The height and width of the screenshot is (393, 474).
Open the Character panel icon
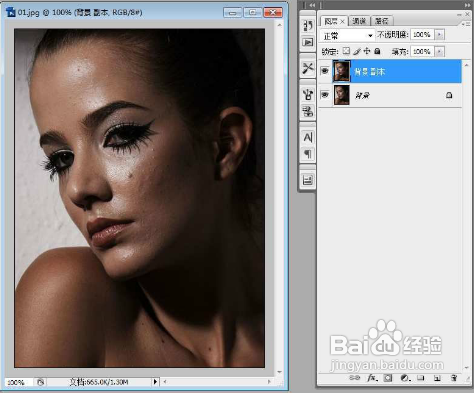[x=308, y=137]
